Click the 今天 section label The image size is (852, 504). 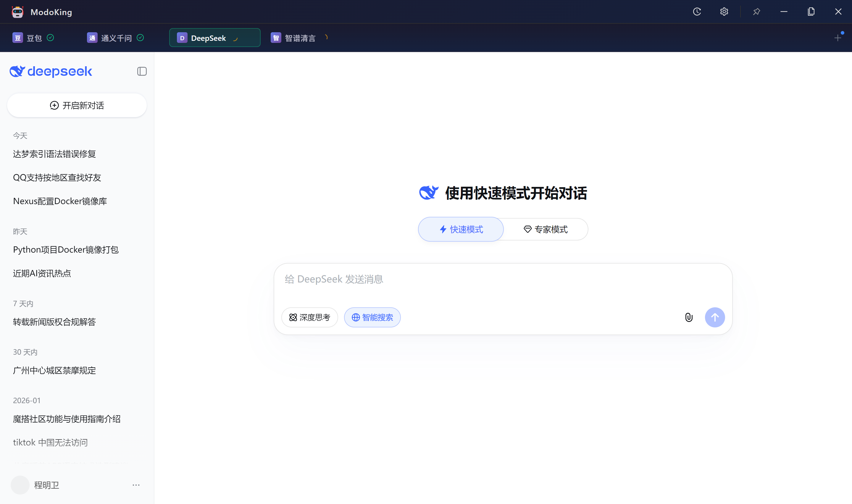point(20,136)
